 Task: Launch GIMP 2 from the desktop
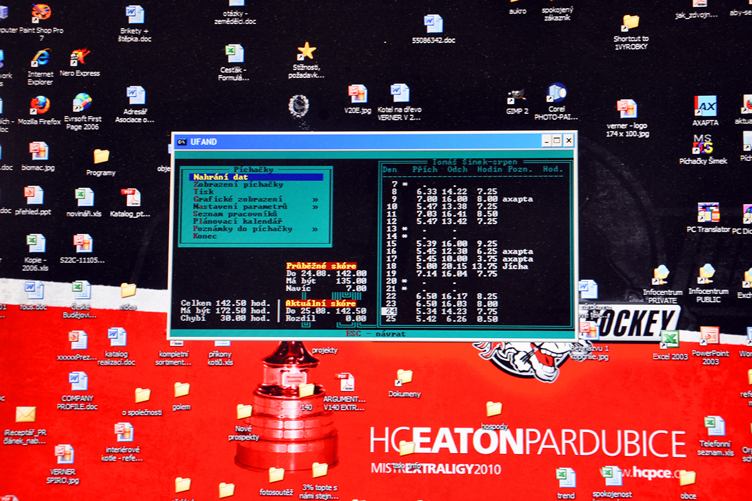pos(516,98)
